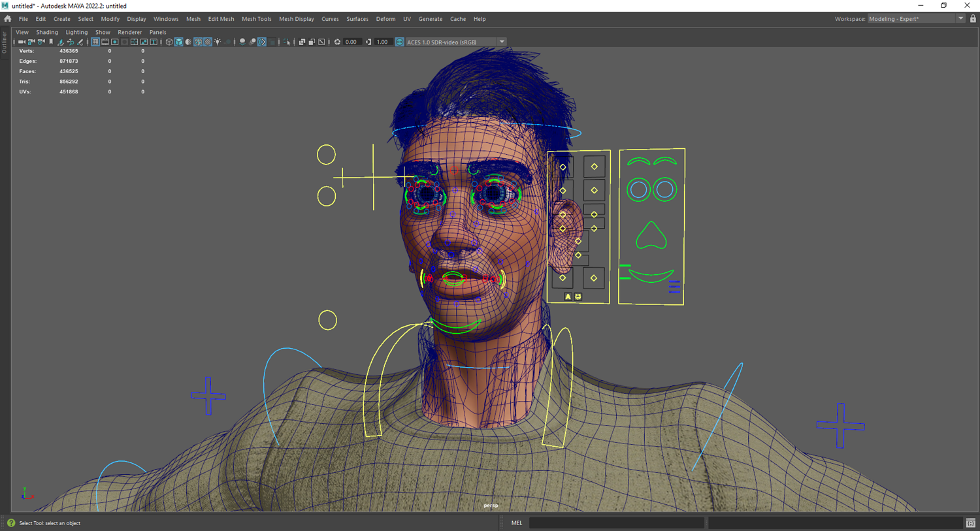The width and height of the screenshot is (980, 531).
Task: Open the viewport View menu
Action: coord(22,32)
